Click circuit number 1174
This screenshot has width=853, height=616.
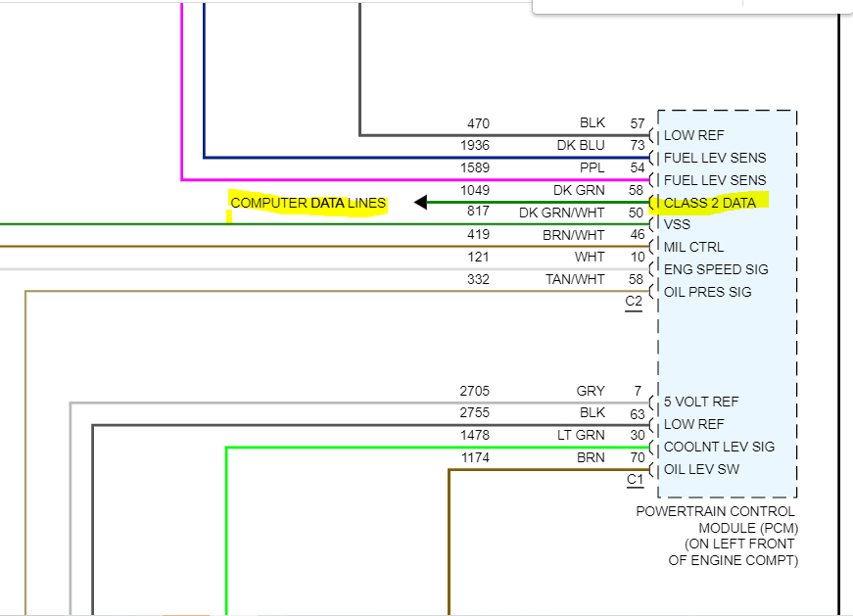[x=475, y=457]
